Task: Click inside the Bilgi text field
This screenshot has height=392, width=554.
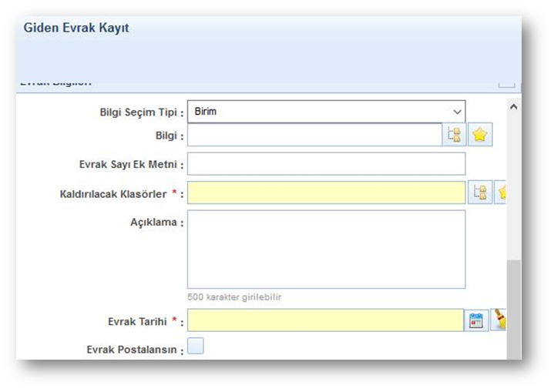Action: [x=314, y=136]
